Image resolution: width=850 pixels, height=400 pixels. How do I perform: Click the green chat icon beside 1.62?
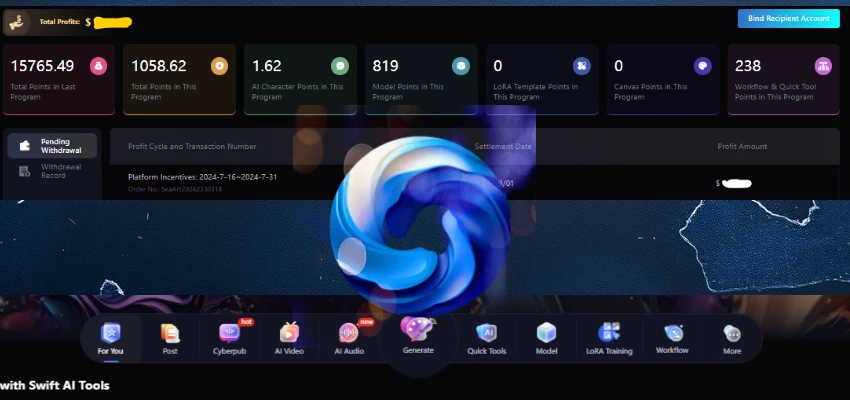340,66
